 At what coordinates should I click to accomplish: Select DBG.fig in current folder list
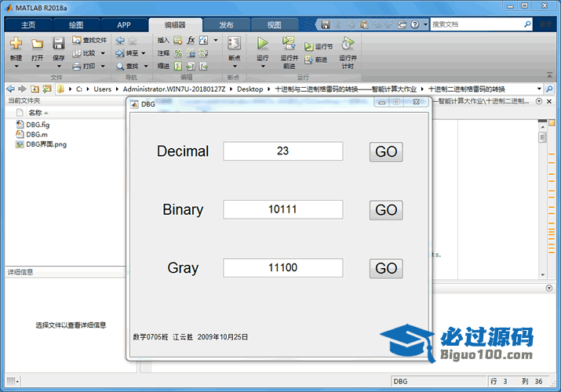click(38, 125)
